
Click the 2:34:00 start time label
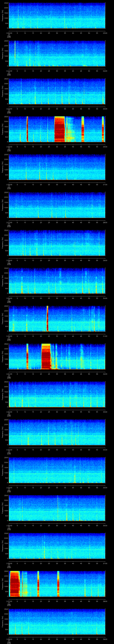[9, 487]
